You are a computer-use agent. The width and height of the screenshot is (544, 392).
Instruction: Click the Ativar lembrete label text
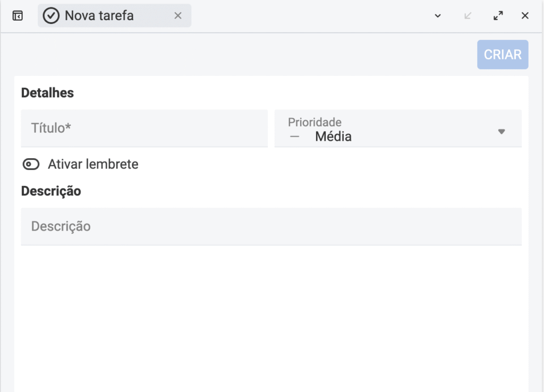pos(93,165)
